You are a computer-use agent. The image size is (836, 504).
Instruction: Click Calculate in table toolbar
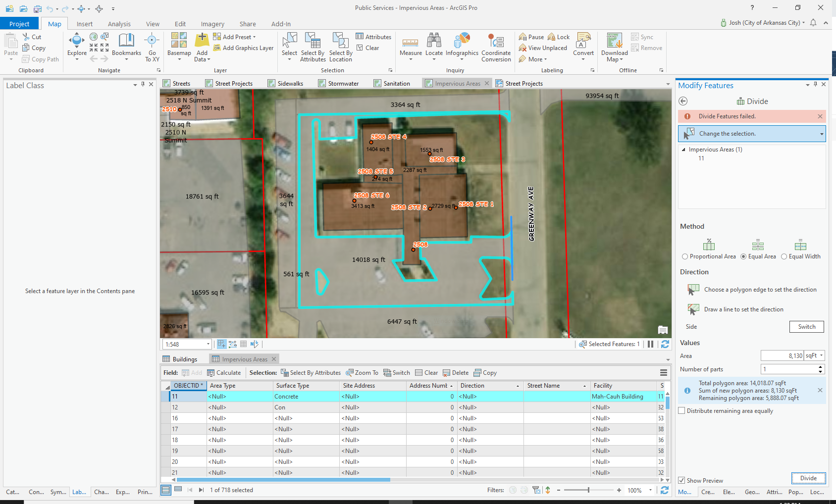(224, 373)
